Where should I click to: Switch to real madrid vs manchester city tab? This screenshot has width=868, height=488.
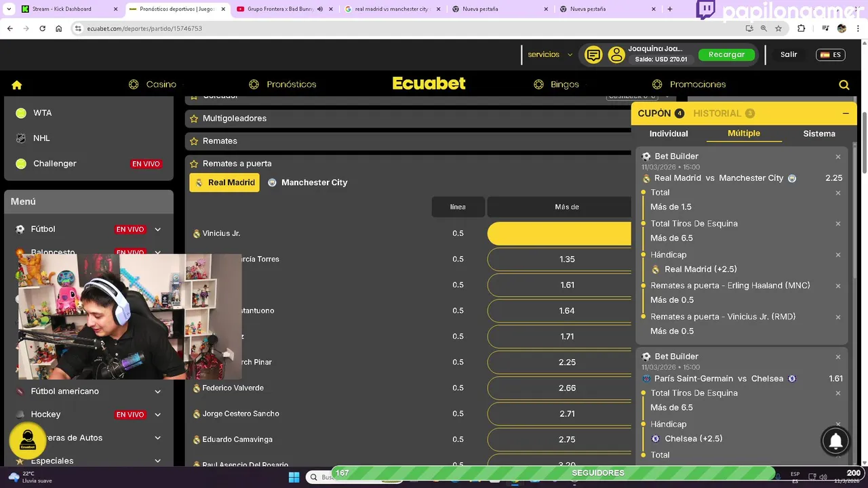[x=392, y=9]
